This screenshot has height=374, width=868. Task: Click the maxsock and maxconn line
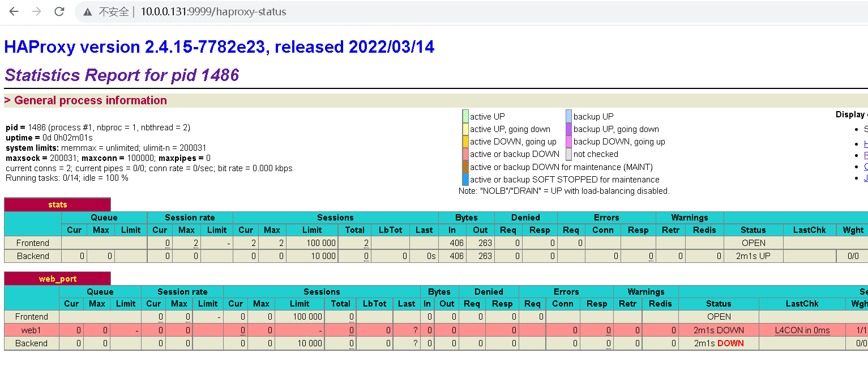click(108, 158)
